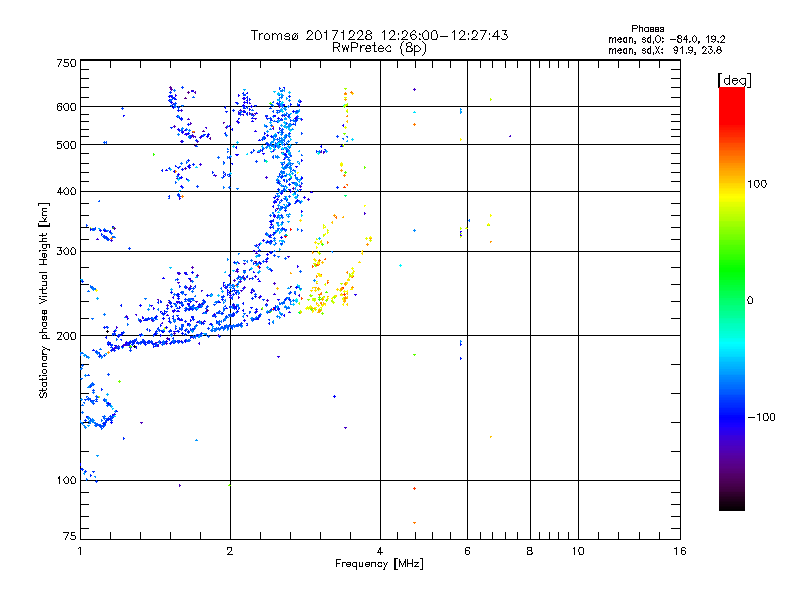Click the y-axis tick label '300'
800x600 pixels.
pyautogui.click(x=66, y=251)
